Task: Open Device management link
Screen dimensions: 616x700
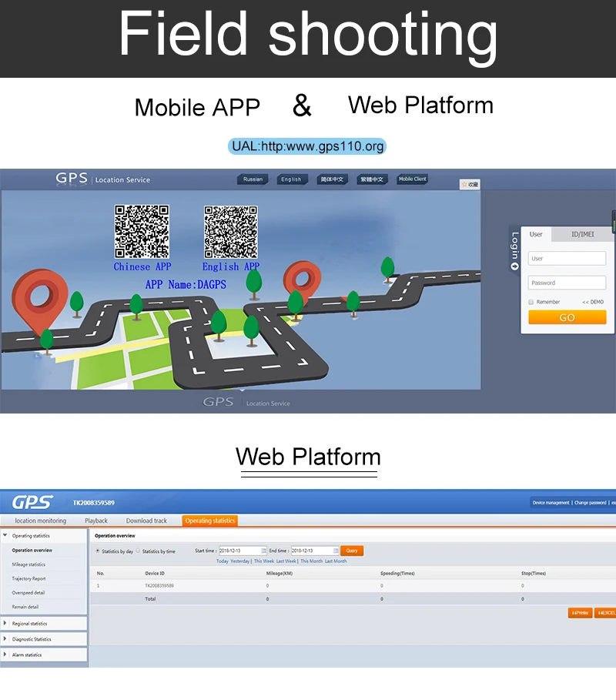Action: coord(551,503)
